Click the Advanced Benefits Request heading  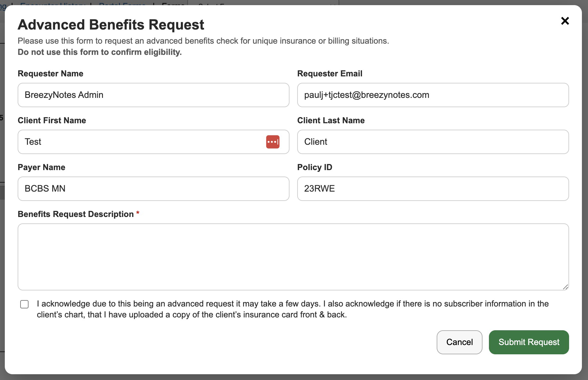tap(111, 25)
